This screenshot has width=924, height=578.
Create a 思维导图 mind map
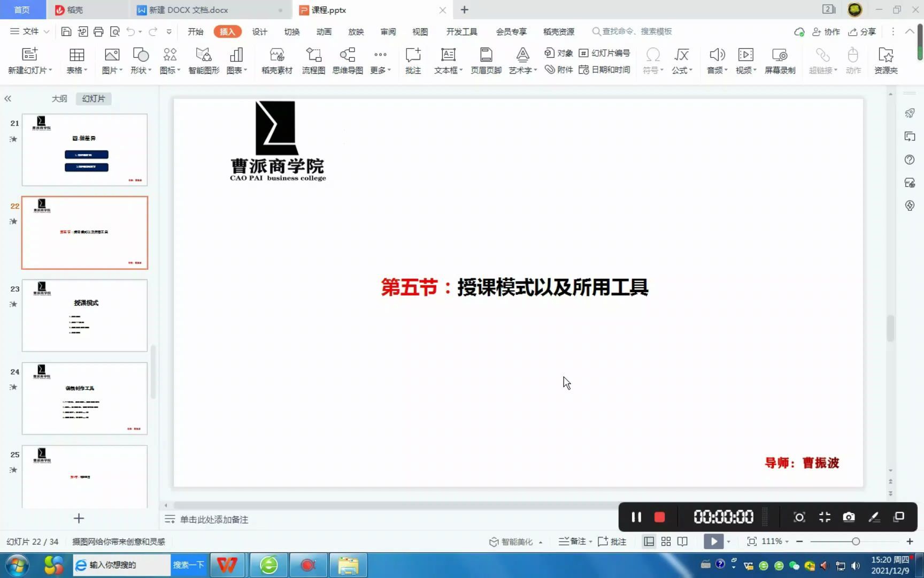[348, 60]
